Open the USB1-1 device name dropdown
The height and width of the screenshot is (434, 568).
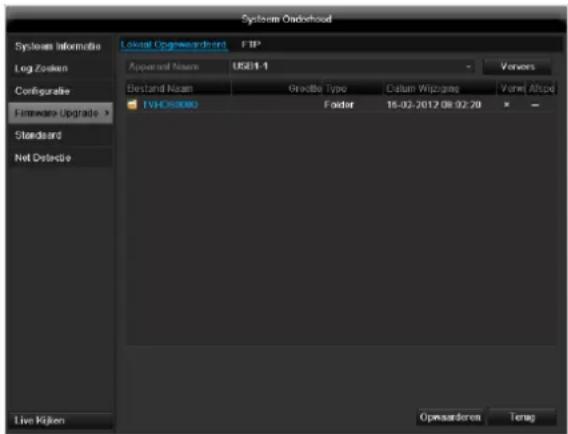[352, 67]
